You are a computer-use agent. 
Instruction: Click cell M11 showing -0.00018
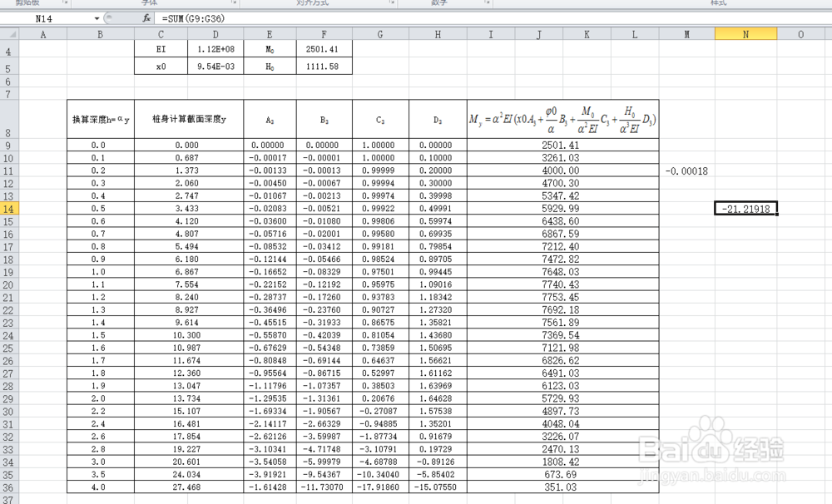click(x=686, y=170)
